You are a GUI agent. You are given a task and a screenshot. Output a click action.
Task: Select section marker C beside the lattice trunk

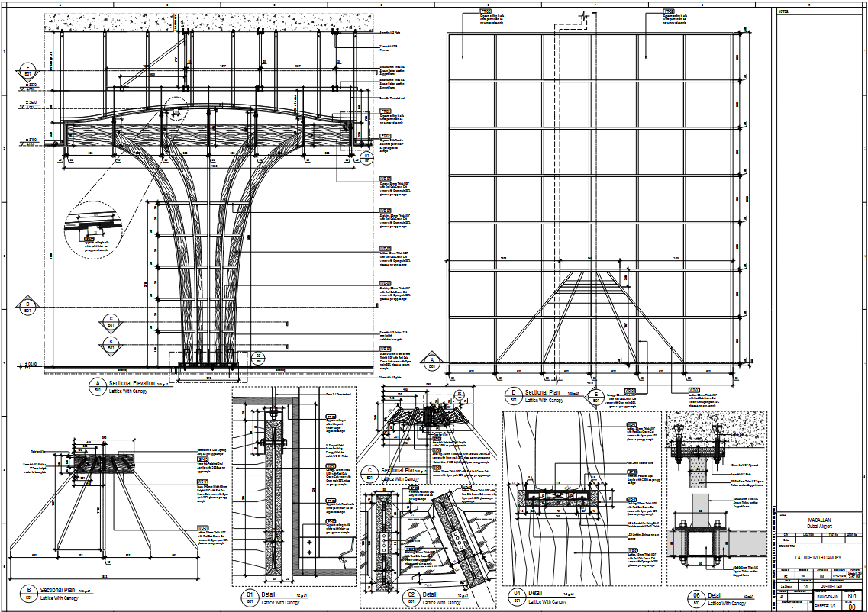click(111, 323)
